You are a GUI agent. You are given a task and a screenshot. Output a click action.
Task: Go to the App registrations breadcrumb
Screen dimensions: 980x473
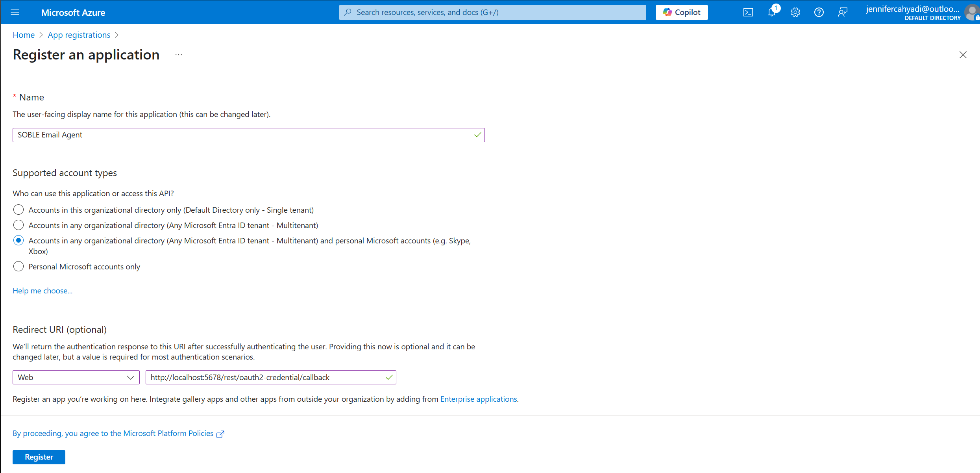[x=79, y=35]
